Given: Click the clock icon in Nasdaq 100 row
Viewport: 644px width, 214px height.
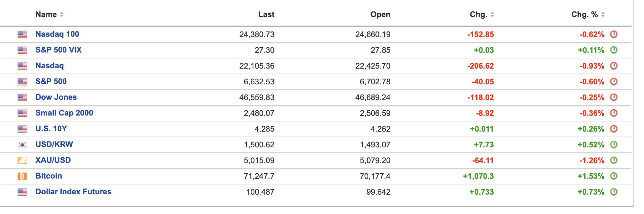Looking at the screenshot, I should pos(613,34).
